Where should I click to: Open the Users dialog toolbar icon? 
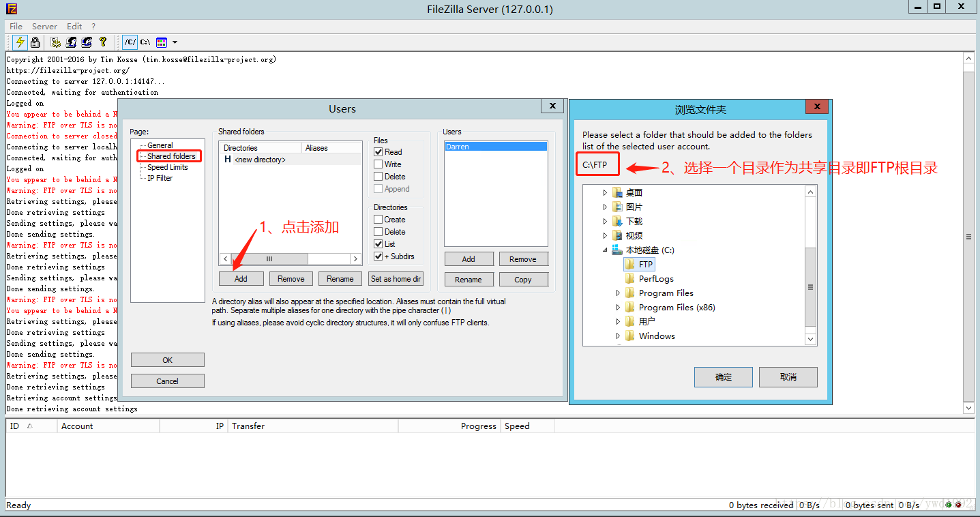87,42
